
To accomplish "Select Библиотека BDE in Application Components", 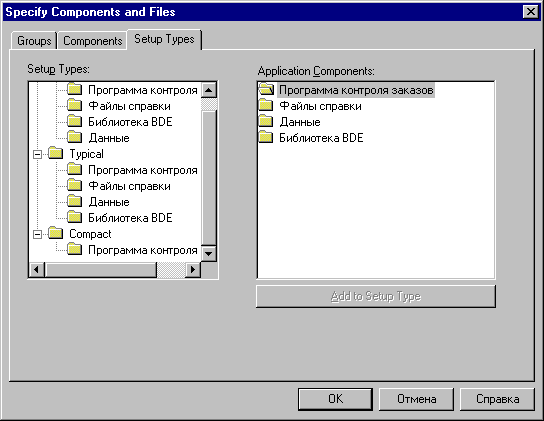I will [x=321, y=138].
